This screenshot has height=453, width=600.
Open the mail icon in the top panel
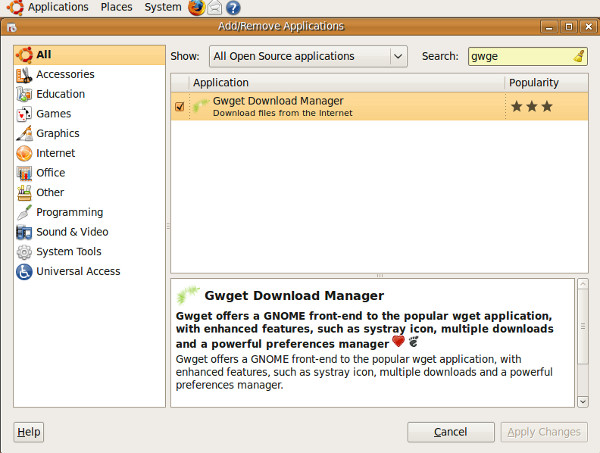[215, 8]
